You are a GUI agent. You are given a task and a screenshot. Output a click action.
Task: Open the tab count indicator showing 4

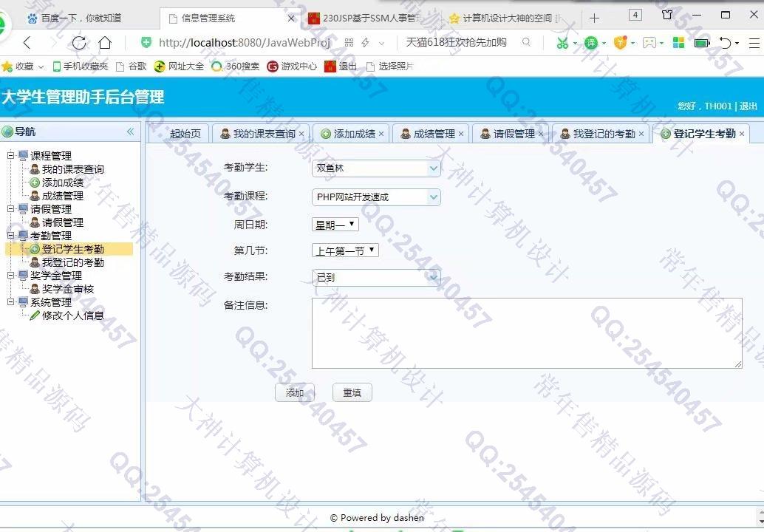pos(635,15)
